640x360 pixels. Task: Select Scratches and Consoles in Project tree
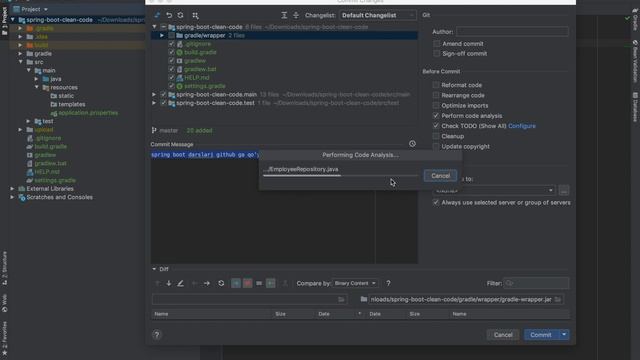point(59,197)
